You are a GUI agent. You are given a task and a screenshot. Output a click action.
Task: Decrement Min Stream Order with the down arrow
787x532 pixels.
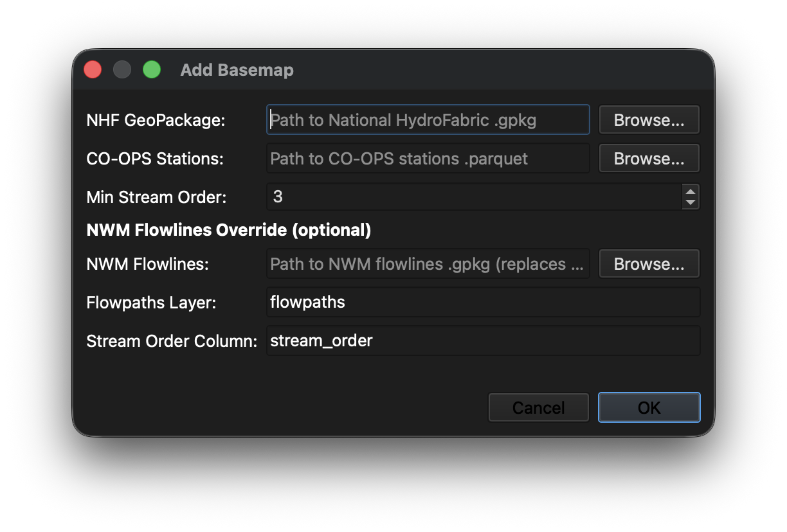pyautogui.click(x=690, y=201)
